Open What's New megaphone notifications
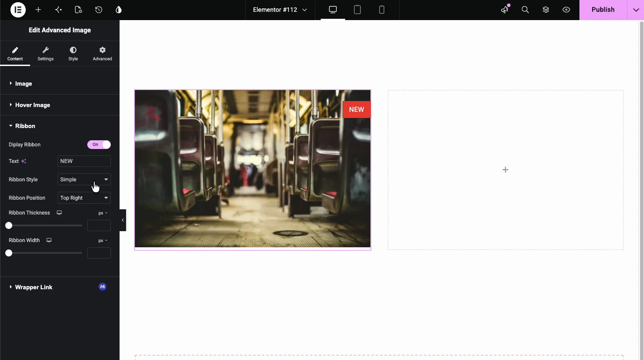Screen dimensions: 644x360 tap(505, 10)
